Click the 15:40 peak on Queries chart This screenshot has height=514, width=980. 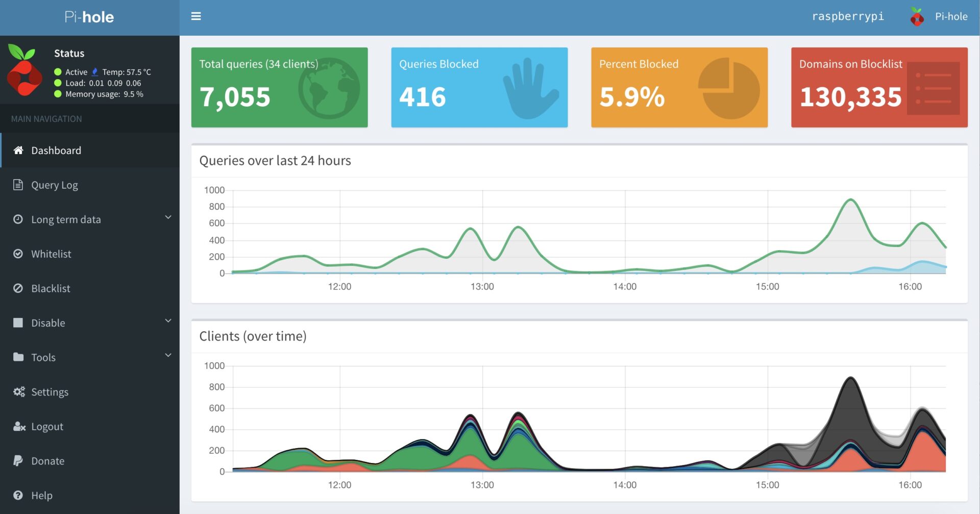[x=850, y=200]
